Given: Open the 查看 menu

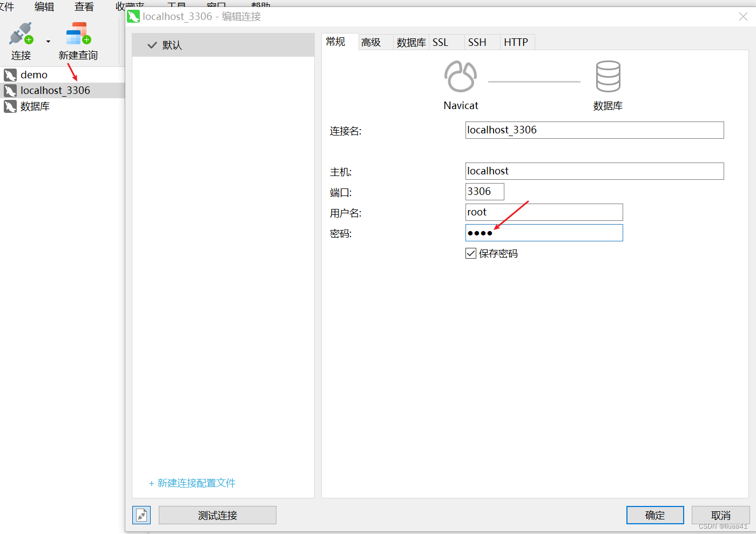Looking at the screenshot, I should tap(84, 6).
